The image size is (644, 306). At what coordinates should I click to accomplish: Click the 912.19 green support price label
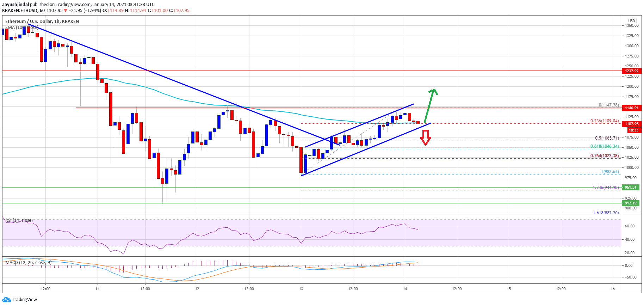pos(631,203)
